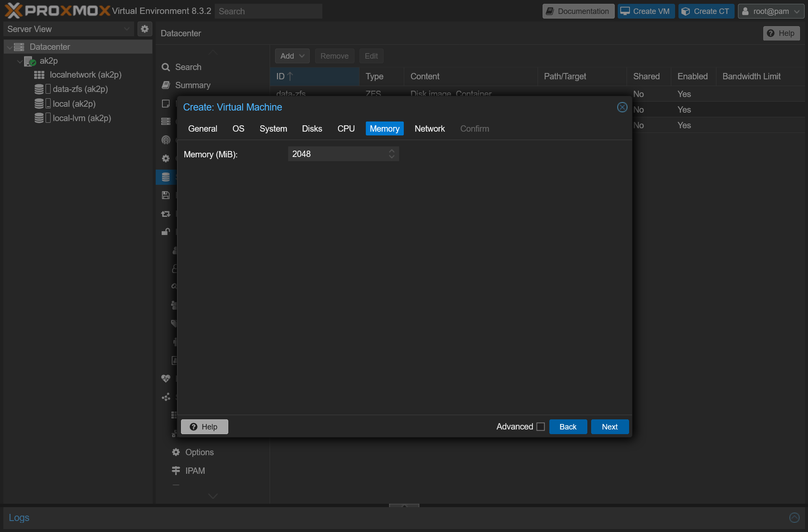Screen dimensions: 808x532
Task: Open the root@pam user menu
Action: coord(770,11)
